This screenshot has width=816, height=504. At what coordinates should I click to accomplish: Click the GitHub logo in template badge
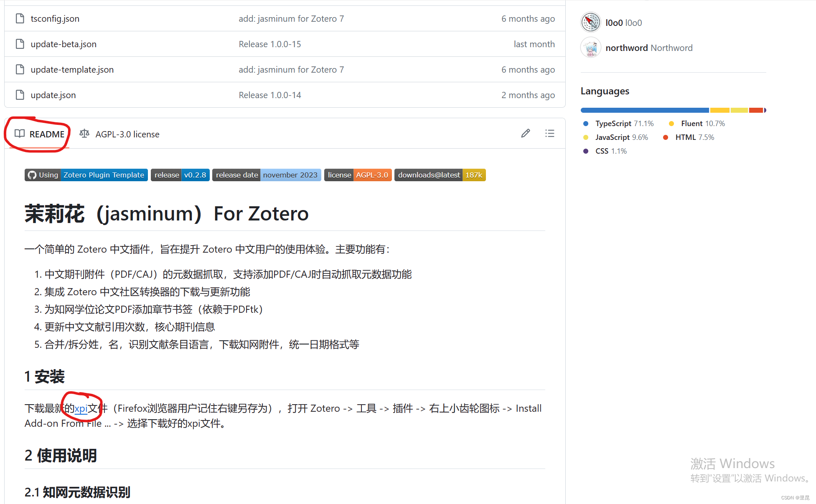pos(32,175)
